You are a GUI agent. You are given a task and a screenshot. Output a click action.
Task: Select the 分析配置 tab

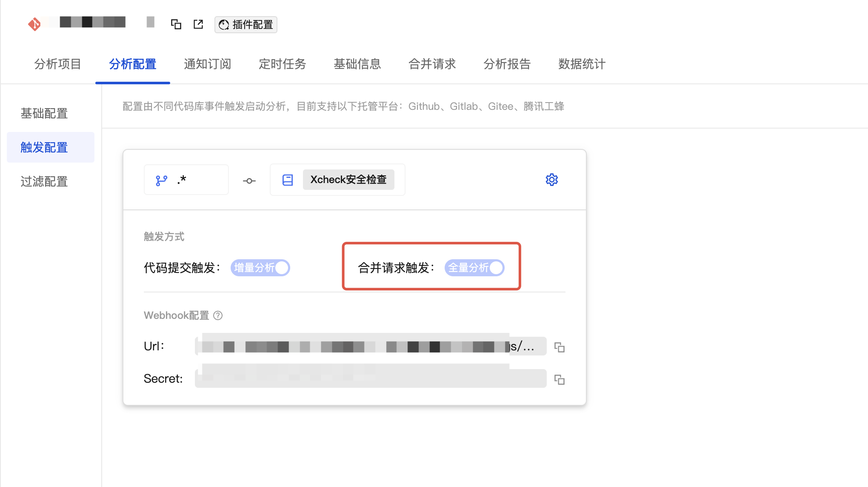click(133, 64)
